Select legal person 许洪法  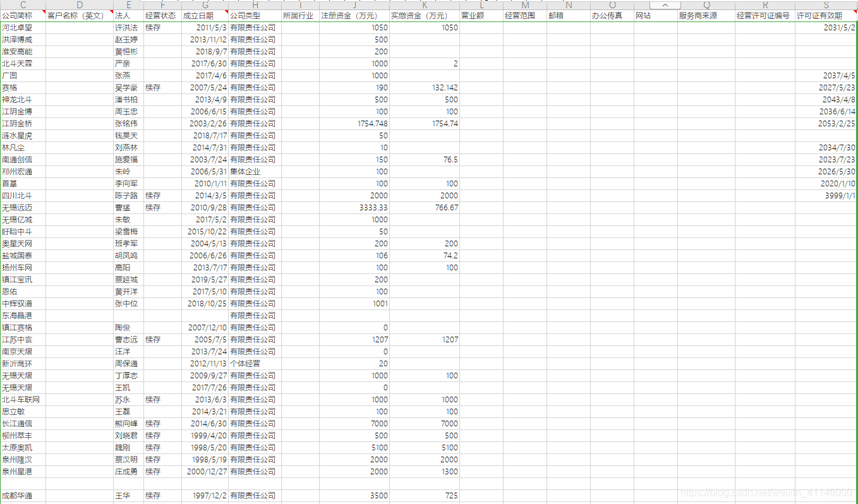coord(128,27)
